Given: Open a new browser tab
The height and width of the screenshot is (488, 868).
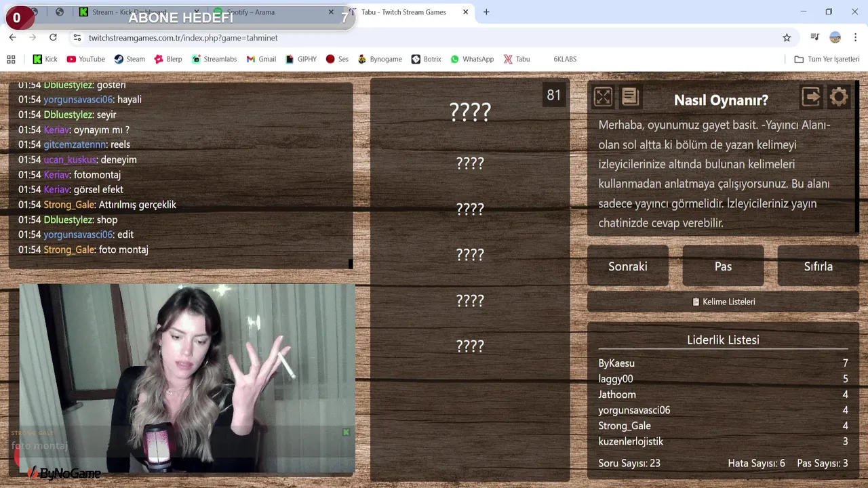Looking at the screenshot, I should [486, 12].
